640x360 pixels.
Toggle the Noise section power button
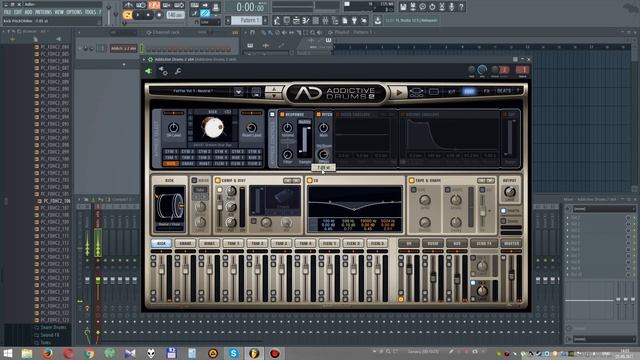[194, 180]
